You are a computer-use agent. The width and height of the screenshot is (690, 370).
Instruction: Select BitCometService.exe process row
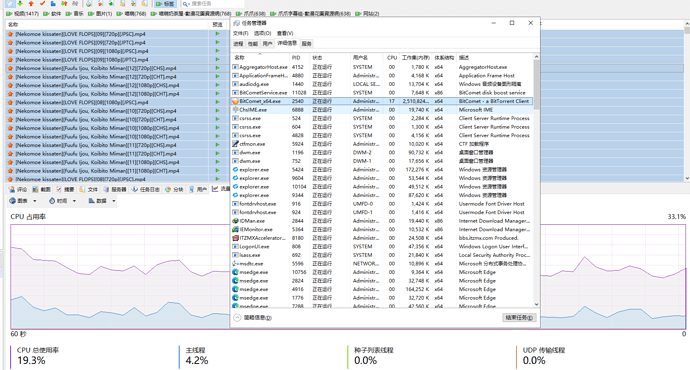point(382,92)
